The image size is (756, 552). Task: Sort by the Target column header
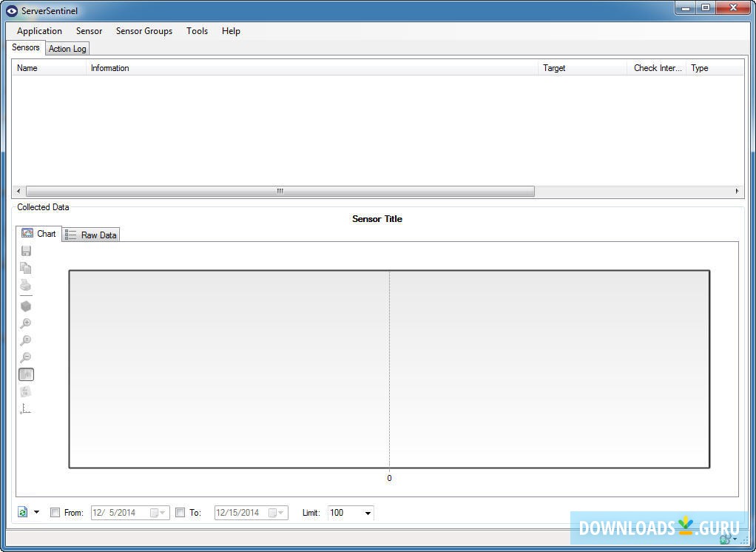583,68
